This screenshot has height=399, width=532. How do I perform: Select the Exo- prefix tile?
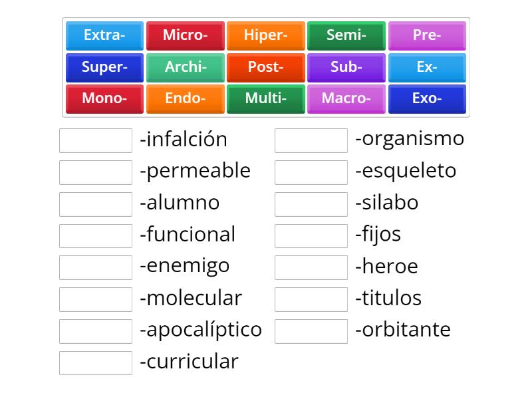click(428, 98)
